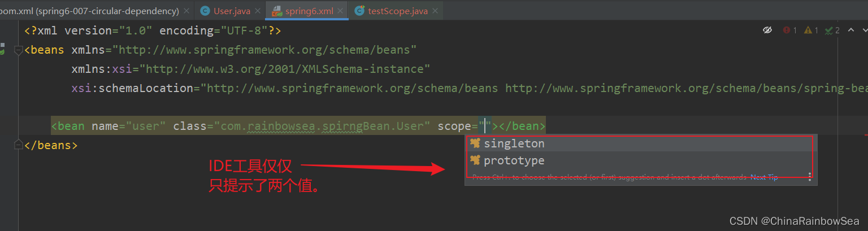The width and height of the screenshot is (868, 231).
Task: Close the testScope.java tab
Action: pos(435,11)
